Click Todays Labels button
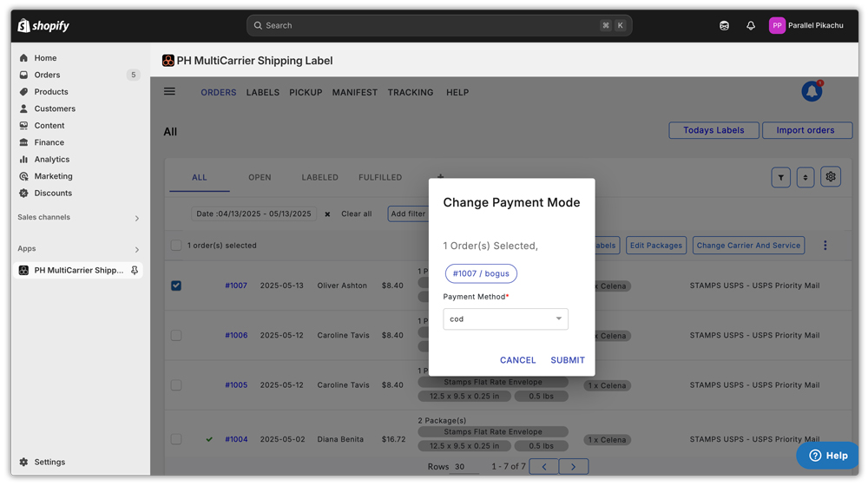The image size is (868, 486). [713, 130]
